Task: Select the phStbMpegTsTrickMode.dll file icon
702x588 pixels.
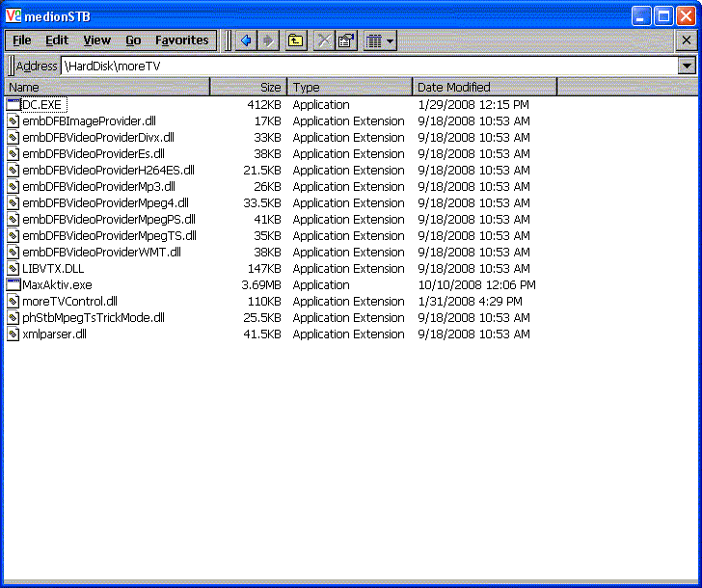Action: point(13,318)
